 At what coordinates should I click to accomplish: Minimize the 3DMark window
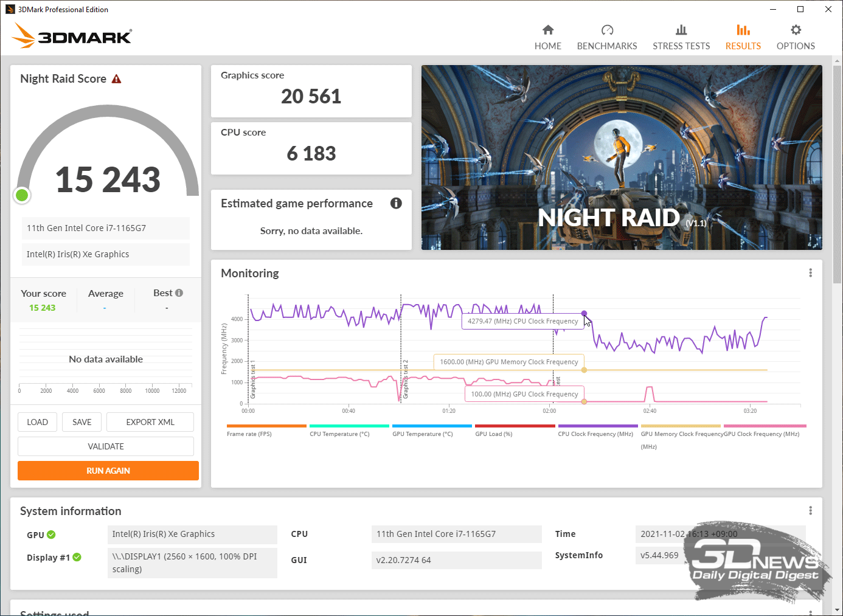click(773, 9)
